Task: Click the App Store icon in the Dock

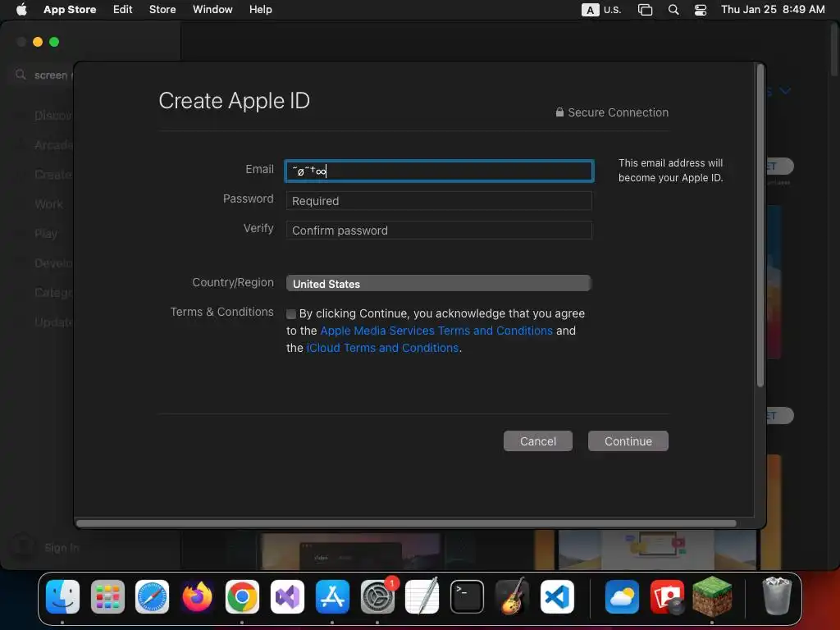Action: pos(332,596)
